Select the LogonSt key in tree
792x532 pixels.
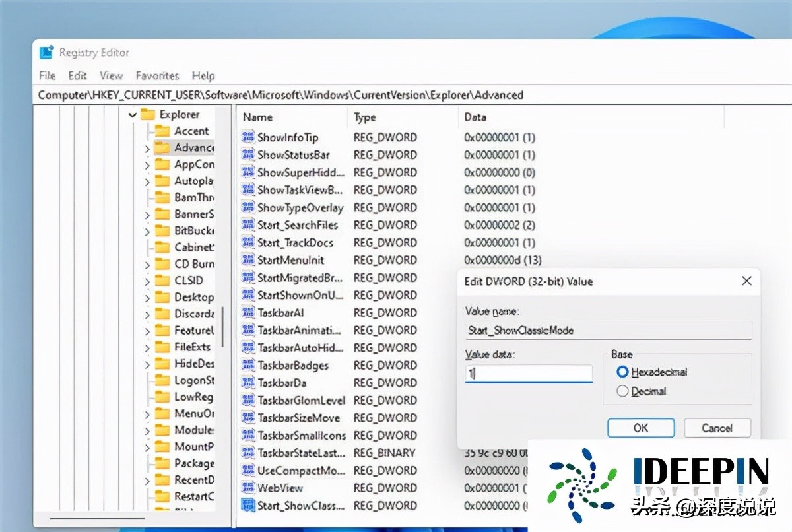click(x=194, y=380)
